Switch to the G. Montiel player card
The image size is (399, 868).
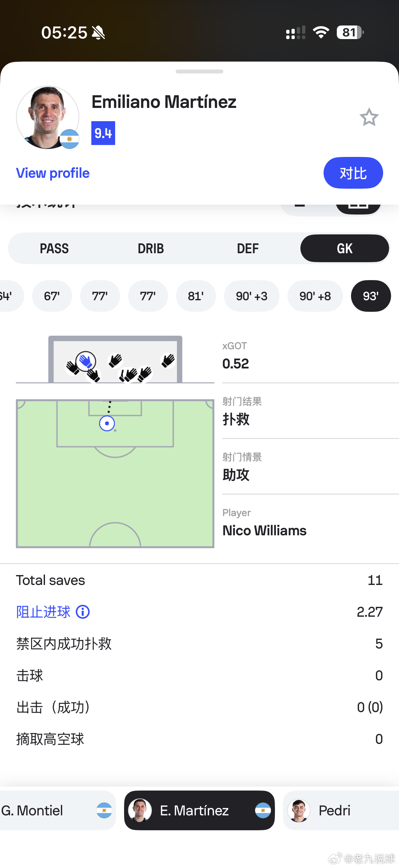[x=57, y=810]
